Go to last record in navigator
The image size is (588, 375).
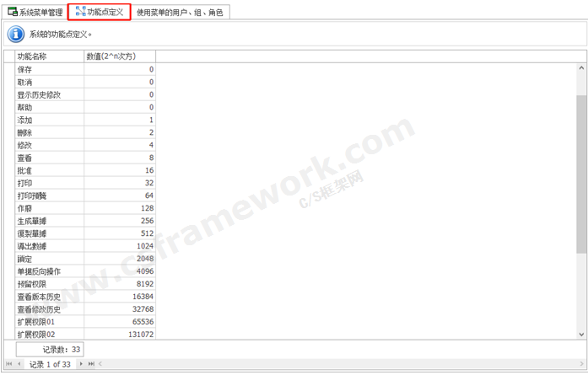pos(91,364)
